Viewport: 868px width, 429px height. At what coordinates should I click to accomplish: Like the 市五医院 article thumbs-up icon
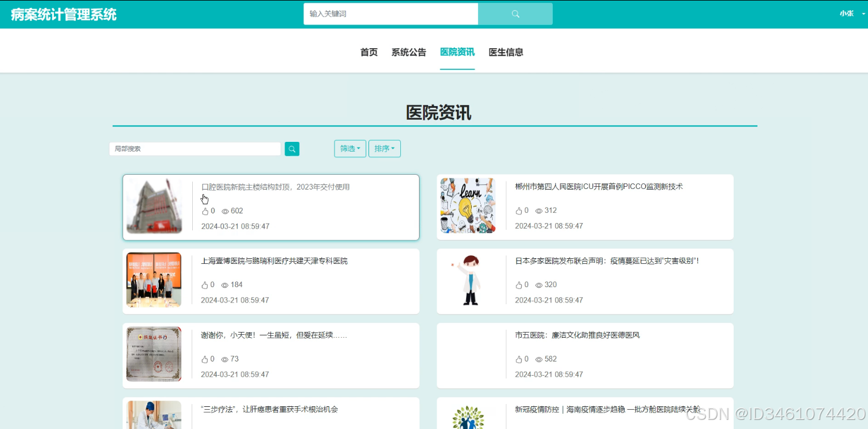coord(519,359)
